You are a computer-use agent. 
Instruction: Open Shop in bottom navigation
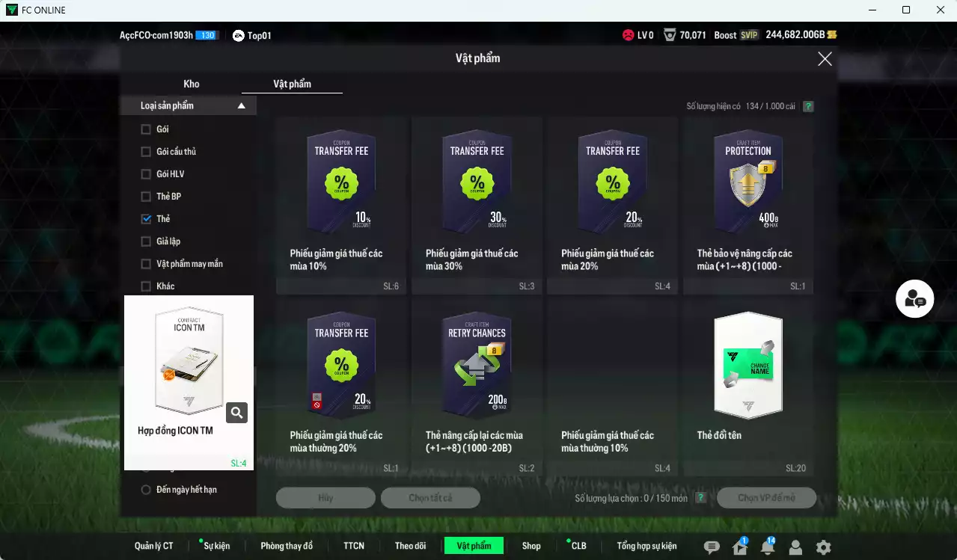point(531,546)
